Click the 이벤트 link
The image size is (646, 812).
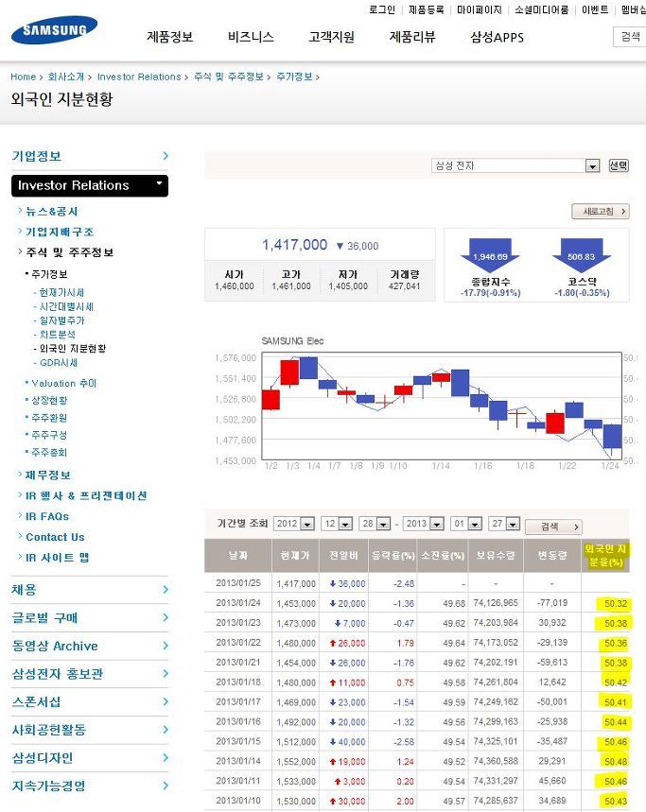(x=595, y=9)
